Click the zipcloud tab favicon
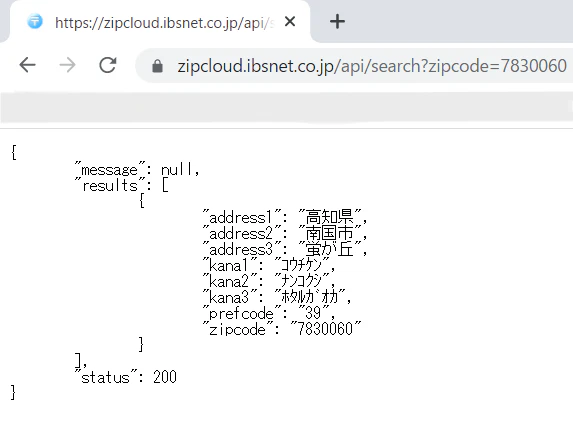Viewport: 573px width, 428px height. pos(35,22)
